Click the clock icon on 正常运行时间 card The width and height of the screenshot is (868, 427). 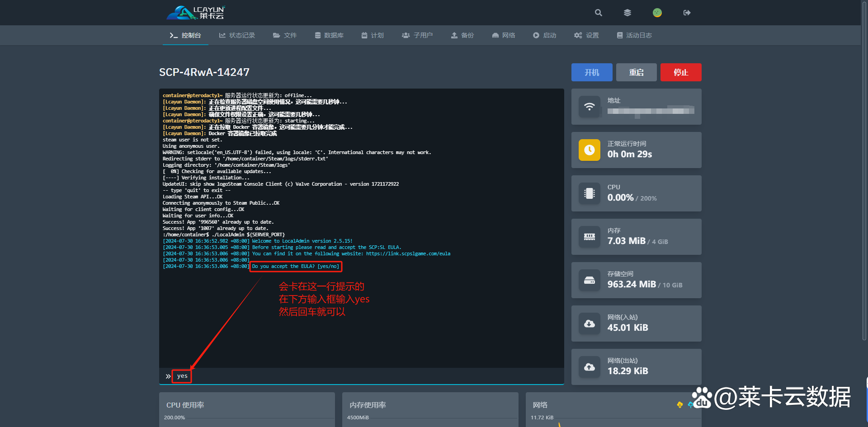click(x=590, y=150)
